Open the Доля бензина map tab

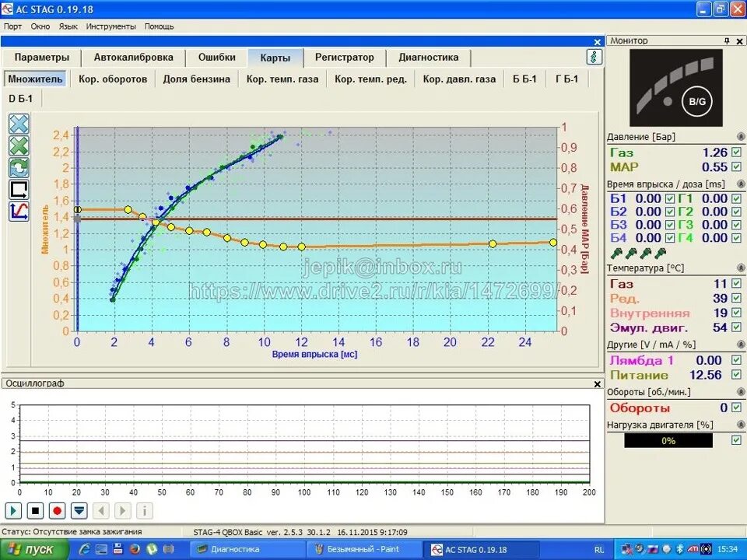tap(197, 79)
